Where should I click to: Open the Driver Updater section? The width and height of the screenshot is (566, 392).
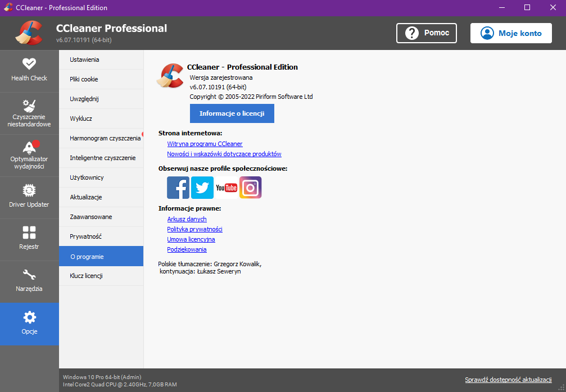coord(29,198)
